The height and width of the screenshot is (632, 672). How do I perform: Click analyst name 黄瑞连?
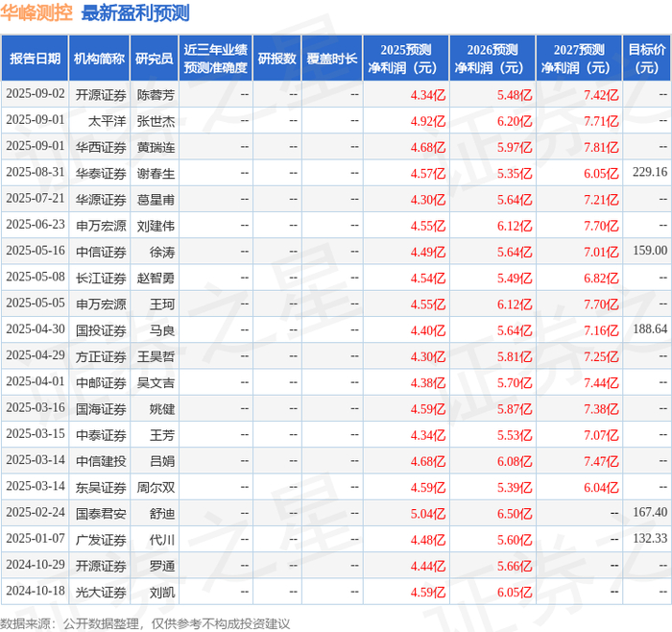(156, 147)
